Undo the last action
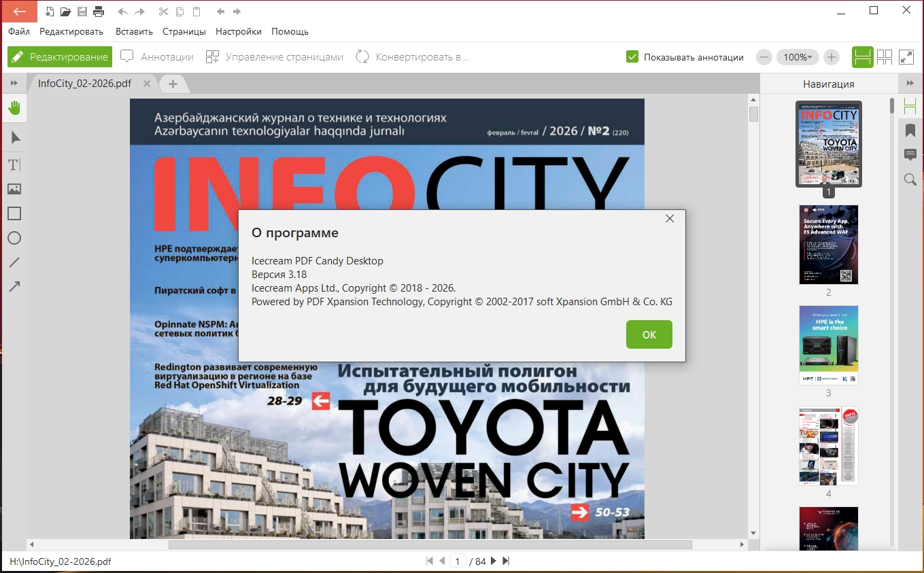Screen dimensions: 924x573 click(122, 12)
